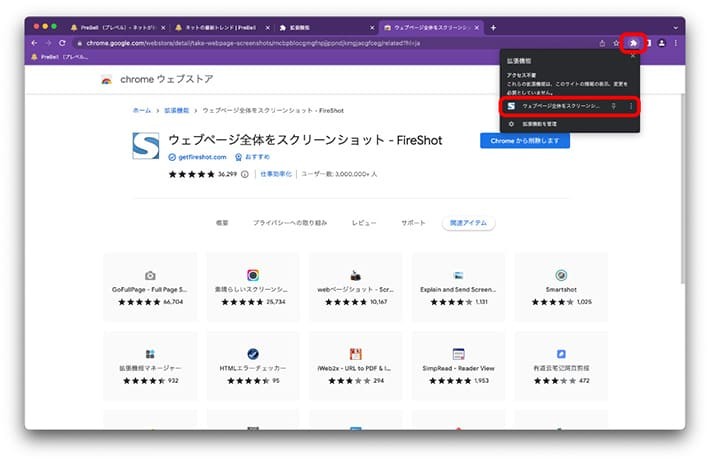Click the large FireShot S logo

coord(146,146)
